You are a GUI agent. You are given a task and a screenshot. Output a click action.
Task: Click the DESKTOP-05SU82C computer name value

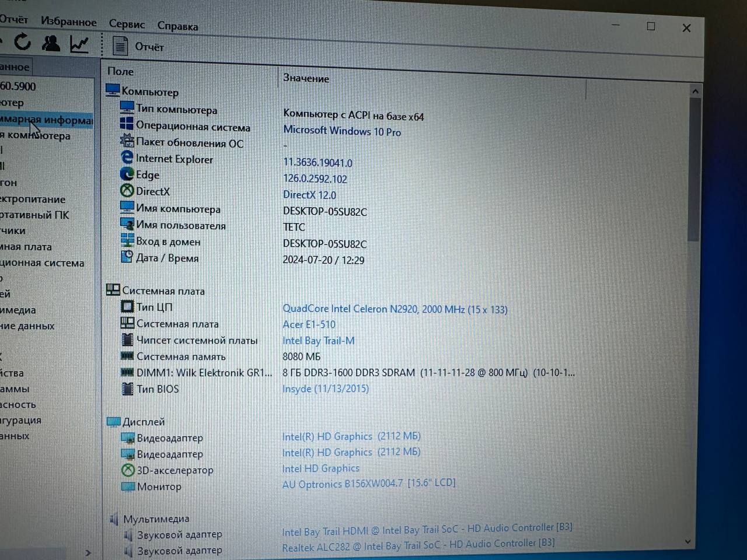pos(325,212)
